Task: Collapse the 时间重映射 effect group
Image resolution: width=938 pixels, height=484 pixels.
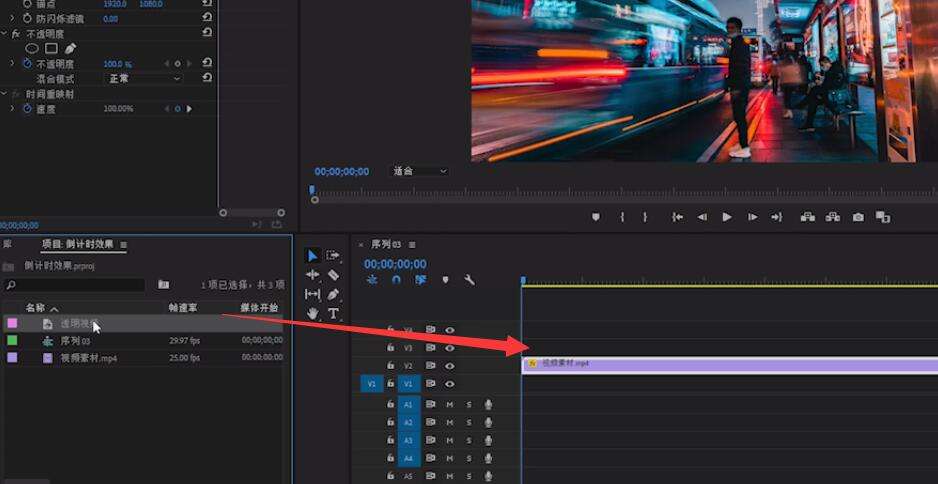Action: click(x=4, y=94)
